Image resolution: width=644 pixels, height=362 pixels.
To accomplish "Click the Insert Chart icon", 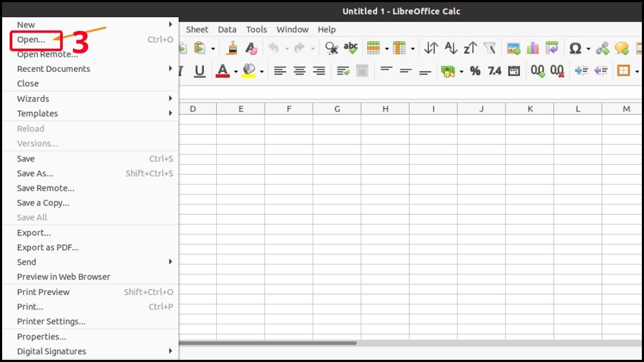I will click(x=533, y=48).
